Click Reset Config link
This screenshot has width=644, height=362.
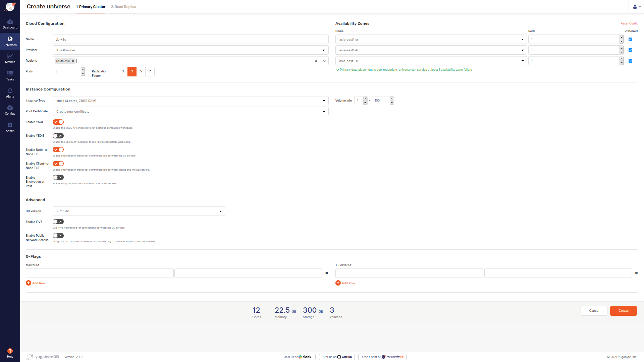(x=629, y=23)
